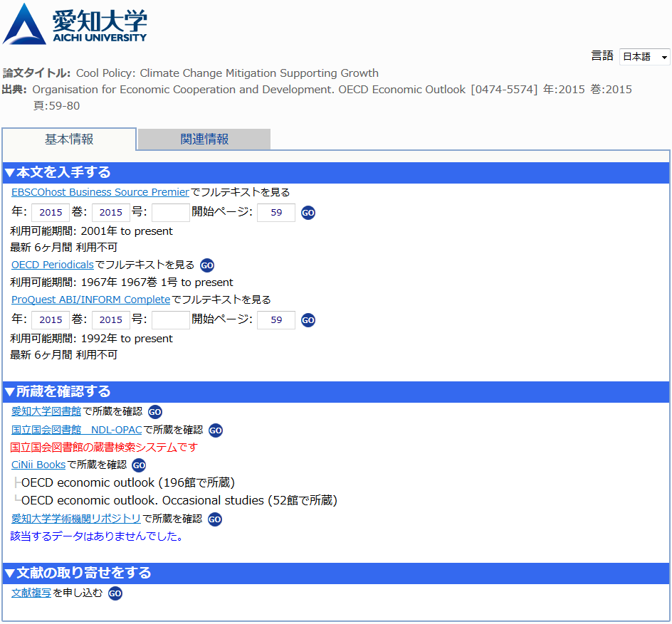Click GO icon next to 国立国会図書館 NDL-OPAC
The width and height of the screenshot is (672, 624).
(216, 430)
